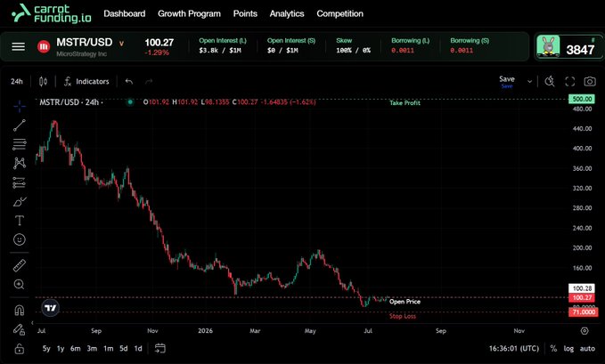Viewport: 605px width, 364px height.
Task: Enter fullscreen chart mode
Action: tap(570, 81)
